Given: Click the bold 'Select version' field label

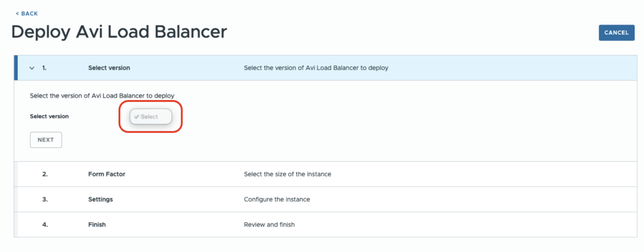Looking at the screenshot, I should click(49, 117).
